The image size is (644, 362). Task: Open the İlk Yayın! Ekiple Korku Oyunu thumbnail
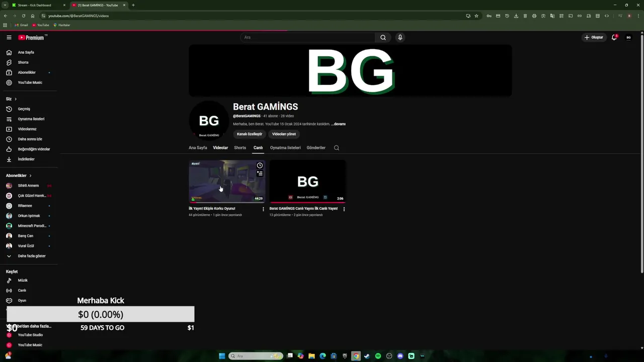click(227, 182)
